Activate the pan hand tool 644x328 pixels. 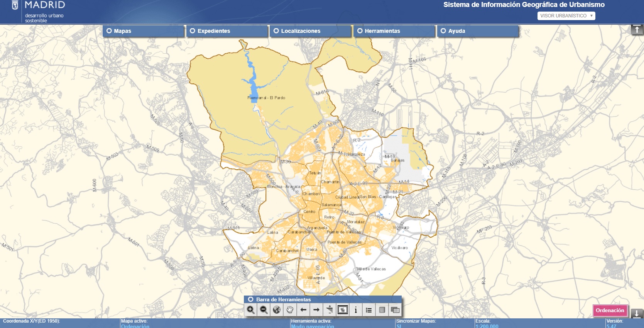click(290, 310)
